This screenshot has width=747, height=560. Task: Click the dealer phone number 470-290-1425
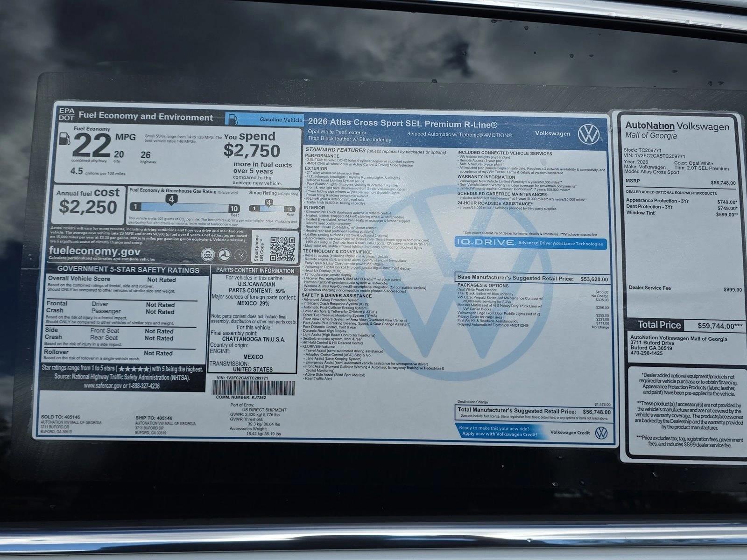[x=647, y=353]
